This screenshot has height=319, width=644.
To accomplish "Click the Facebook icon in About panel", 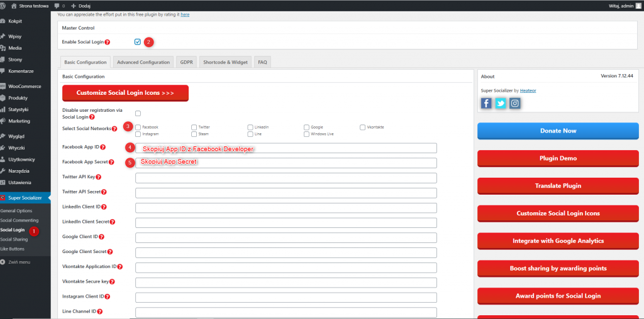I will coord(486,104).
